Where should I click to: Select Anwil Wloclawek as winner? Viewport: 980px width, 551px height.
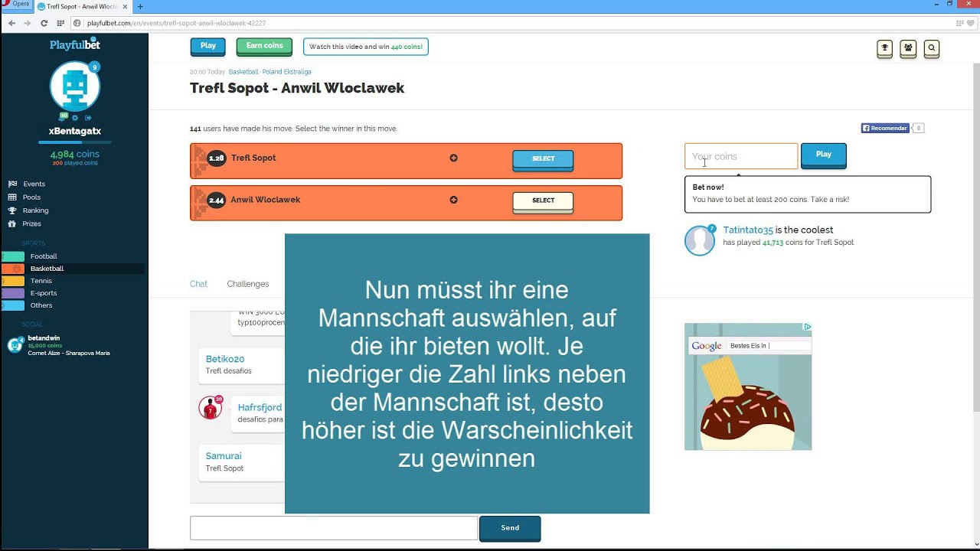543,201
